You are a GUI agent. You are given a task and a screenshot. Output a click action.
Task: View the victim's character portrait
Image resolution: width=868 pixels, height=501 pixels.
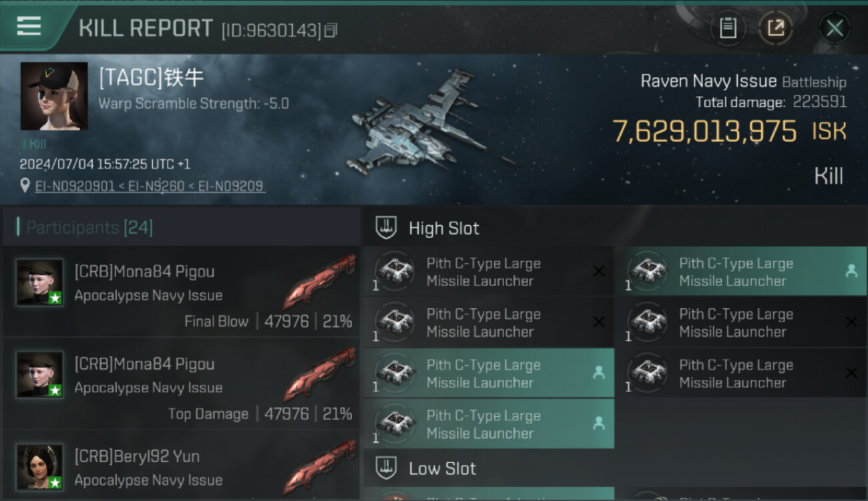coord(54,96)
